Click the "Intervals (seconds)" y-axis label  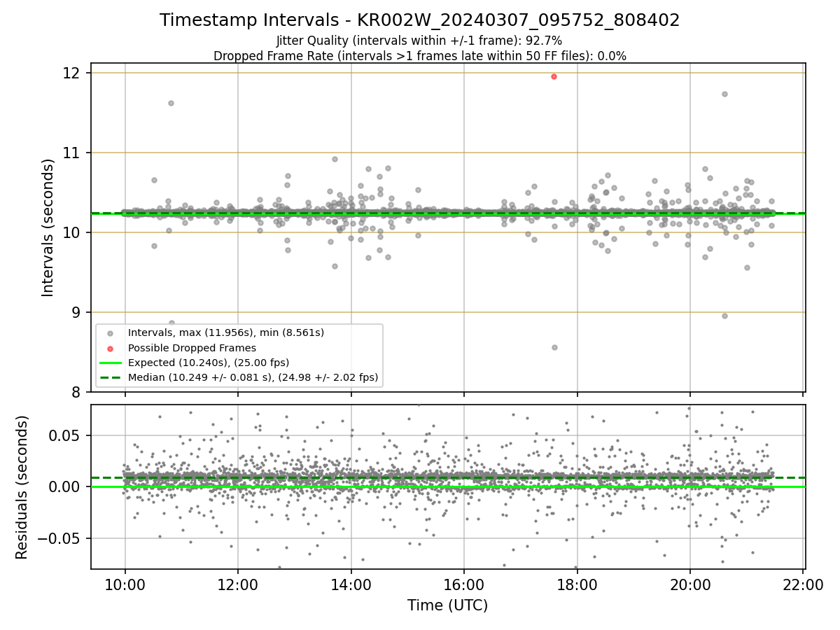click(48, 227)
